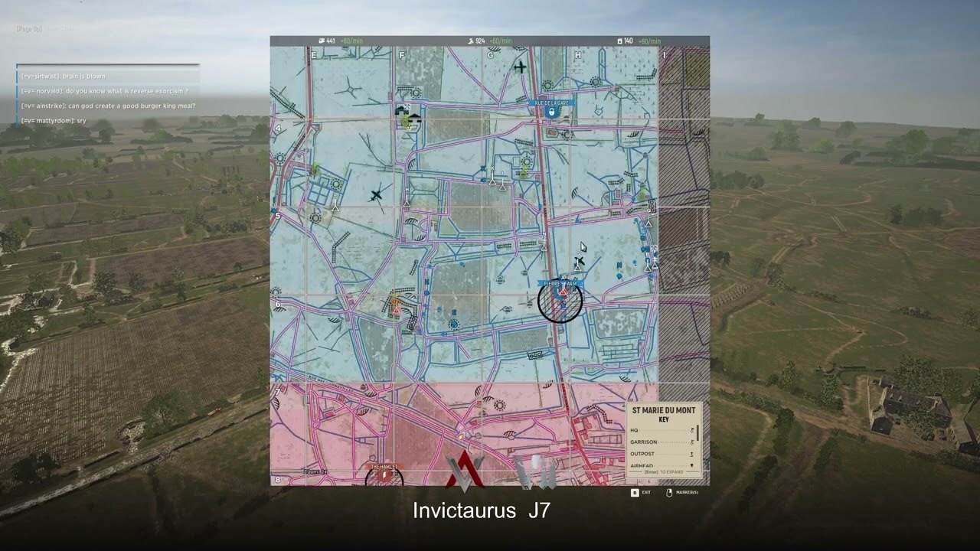Viewport: 980px width, 551px height.
Task: Click the EXIT key icon
Action: tap(634, 492)
